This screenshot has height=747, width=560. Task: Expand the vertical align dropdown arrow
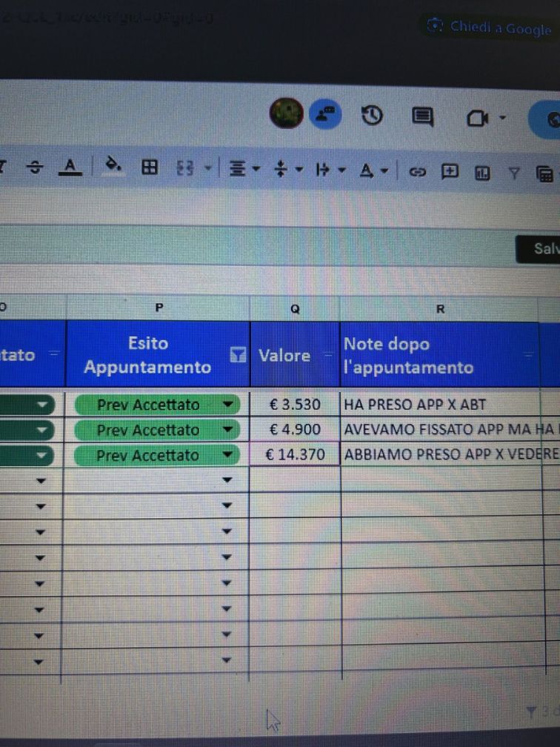pyautogui.click(x=299, y=169)
